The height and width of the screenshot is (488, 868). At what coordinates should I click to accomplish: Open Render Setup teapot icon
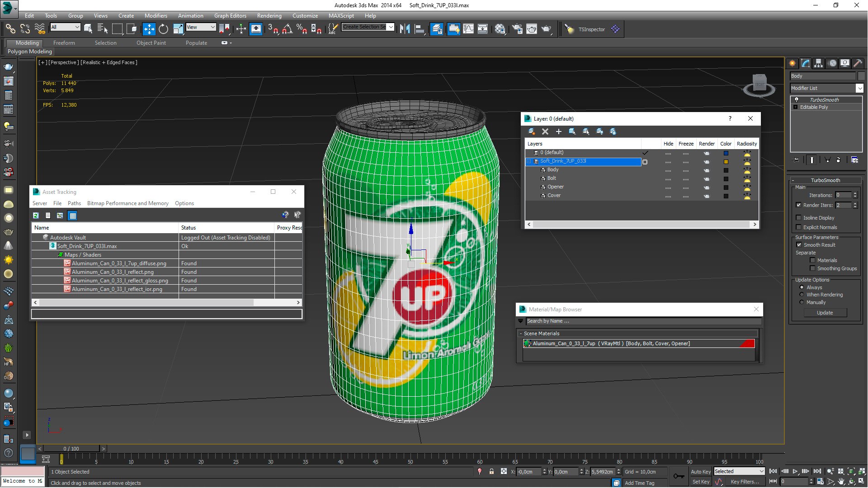click(517, 29)
